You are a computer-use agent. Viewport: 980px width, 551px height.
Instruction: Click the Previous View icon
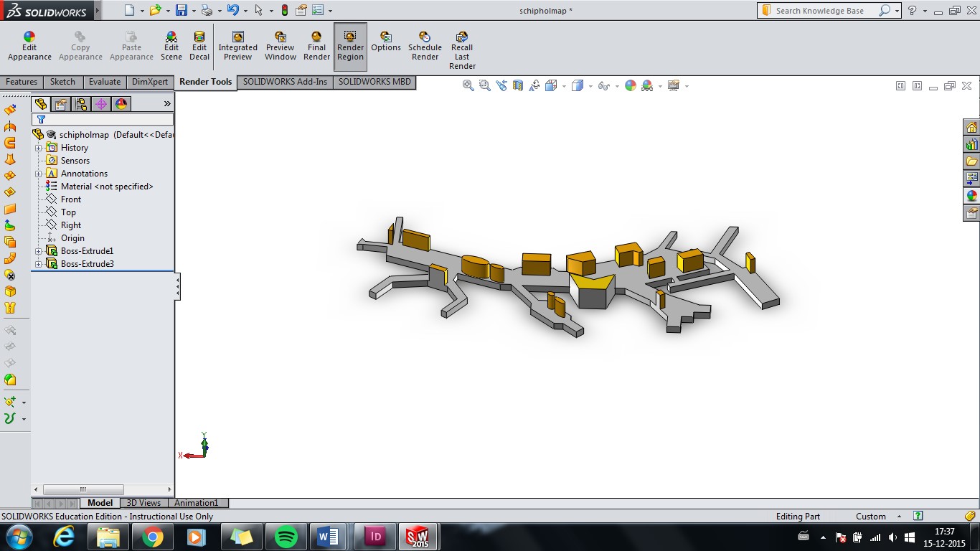(x=501, y=85)
